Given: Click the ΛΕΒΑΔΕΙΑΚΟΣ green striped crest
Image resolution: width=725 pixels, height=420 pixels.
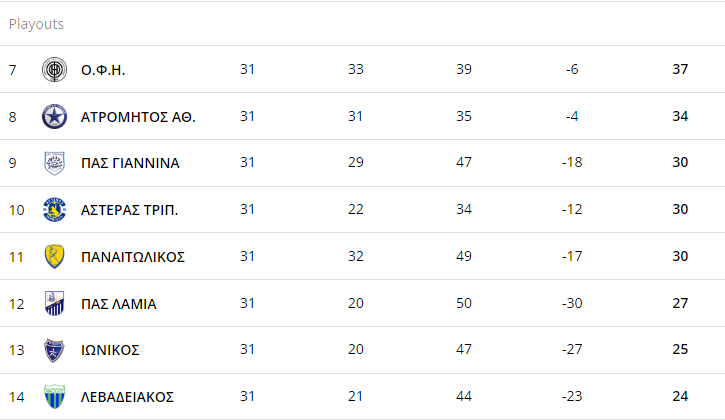Looking at the screenshot, I should tap(54, 396).
